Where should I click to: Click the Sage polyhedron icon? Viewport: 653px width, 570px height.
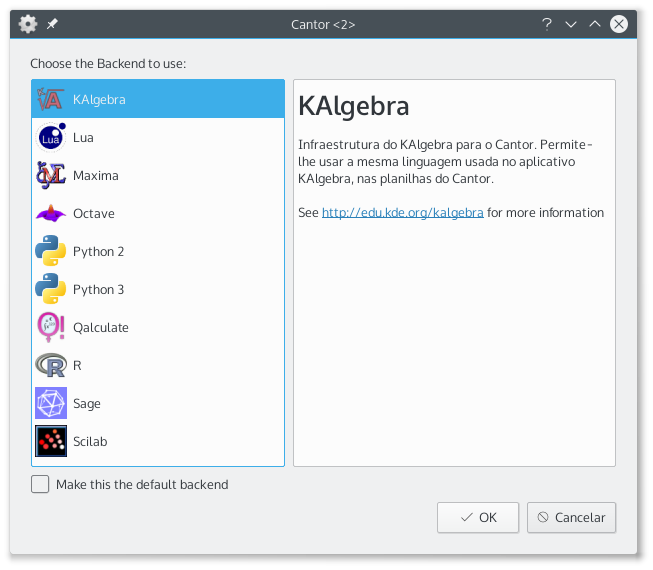(50, 403)
